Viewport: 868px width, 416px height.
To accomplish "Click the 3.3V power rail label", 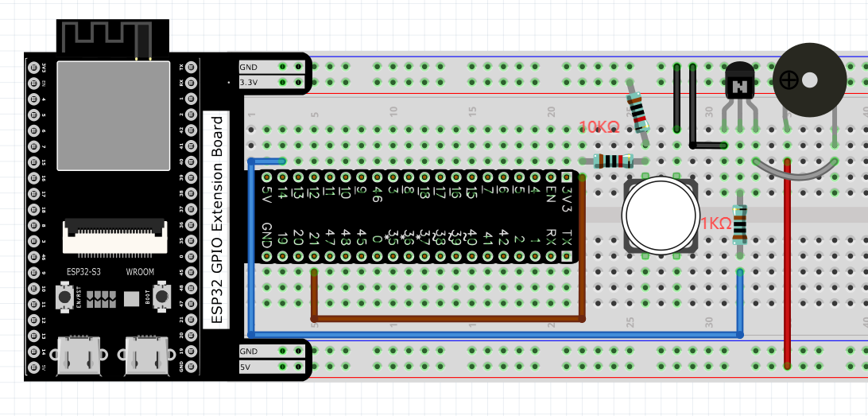I will (x=249, y=83).
